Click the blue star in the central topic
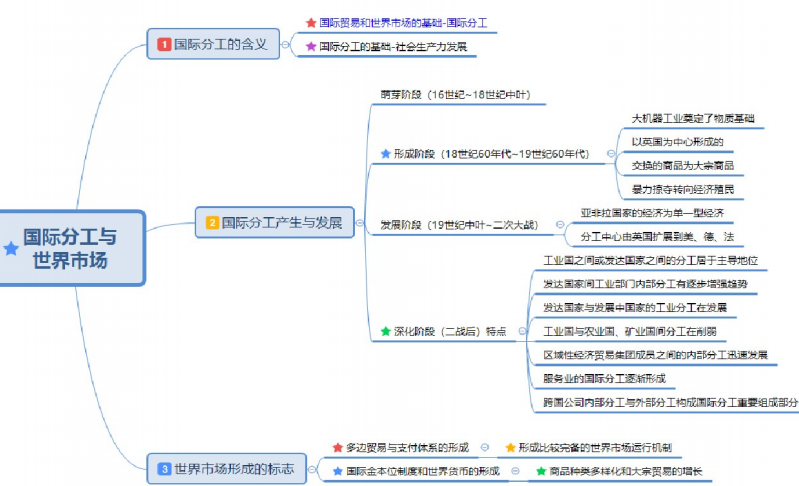799x486 pixels. coord(11,248)
